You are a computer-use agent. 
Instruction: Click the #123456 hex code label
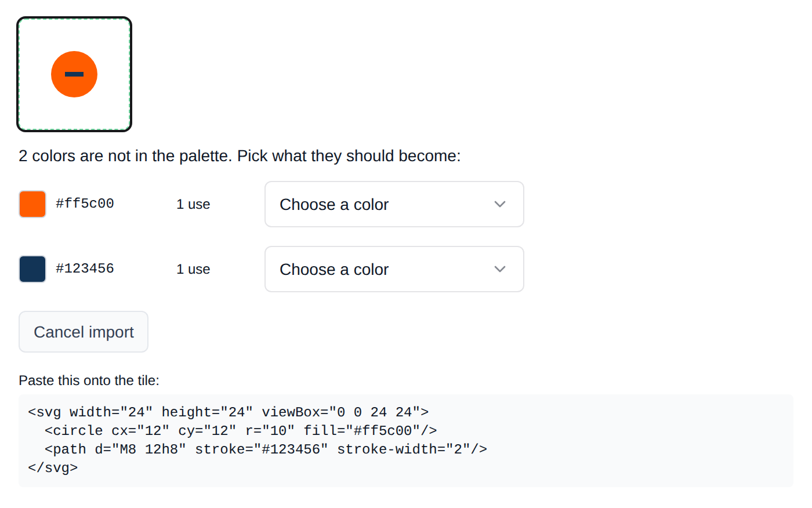pos(85,268)
